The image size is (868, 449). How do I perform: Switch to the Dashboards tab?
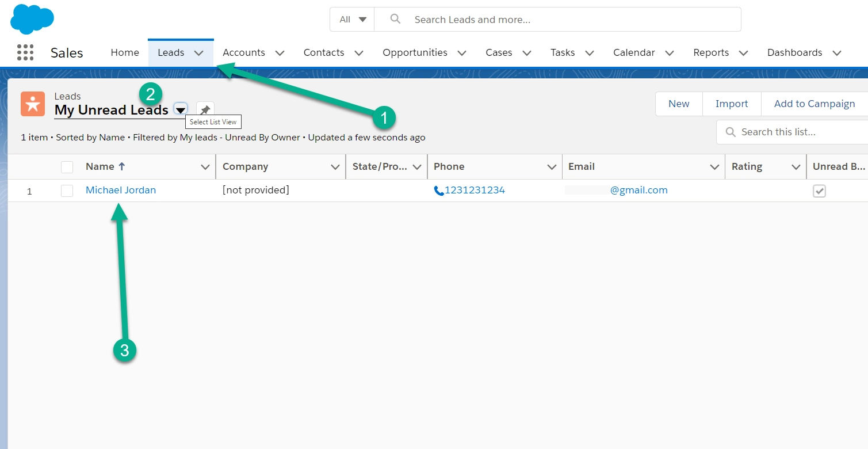[795, 52]
